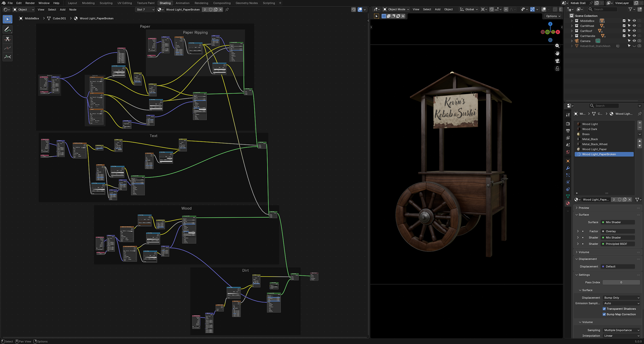Hide MiddleBox in viewport via eye toggle
Screen dimensions: 644x344
pos(634,20)
